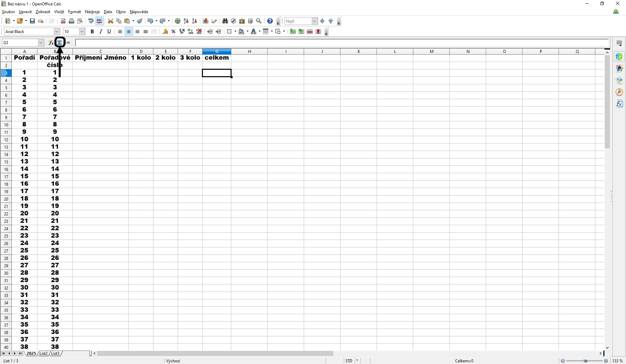Screen dimensions: 626x364
Task: Expand the font size dropdown
Action: coord(82,31)
